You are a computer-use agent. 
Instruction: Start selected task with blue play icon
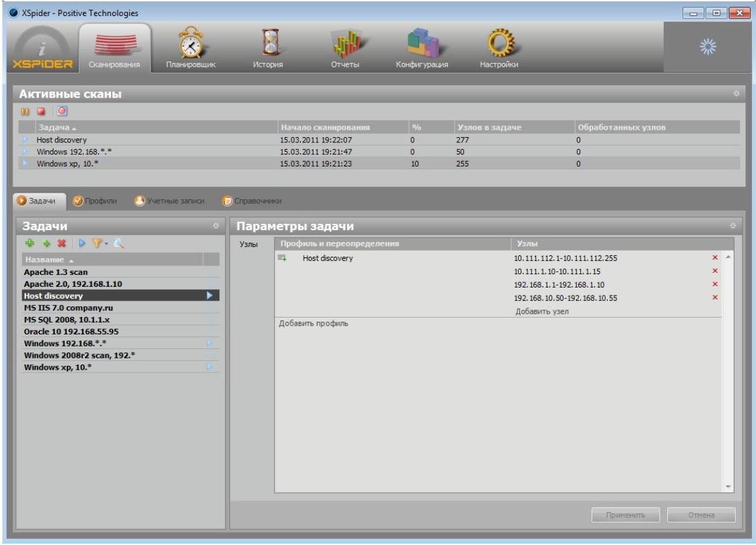pyautogui.click(x=82, y=243)
